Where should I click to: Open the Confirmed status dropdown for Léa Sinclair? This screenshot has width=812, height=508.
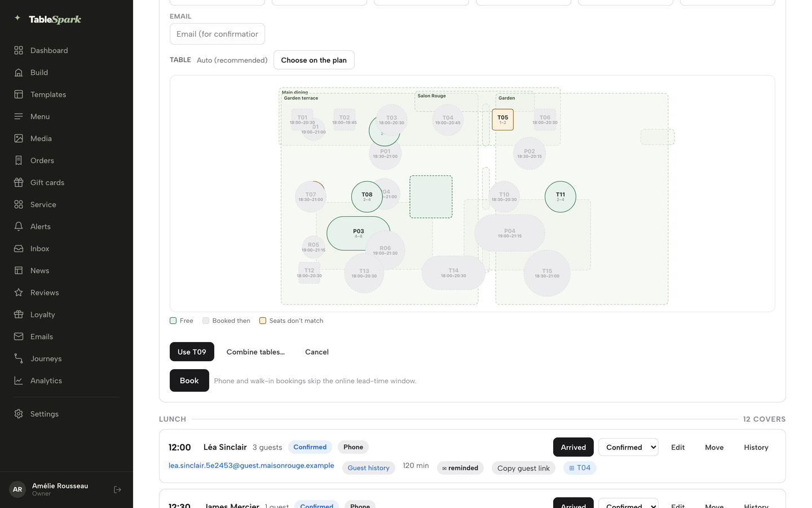click(x=628, y=447)
